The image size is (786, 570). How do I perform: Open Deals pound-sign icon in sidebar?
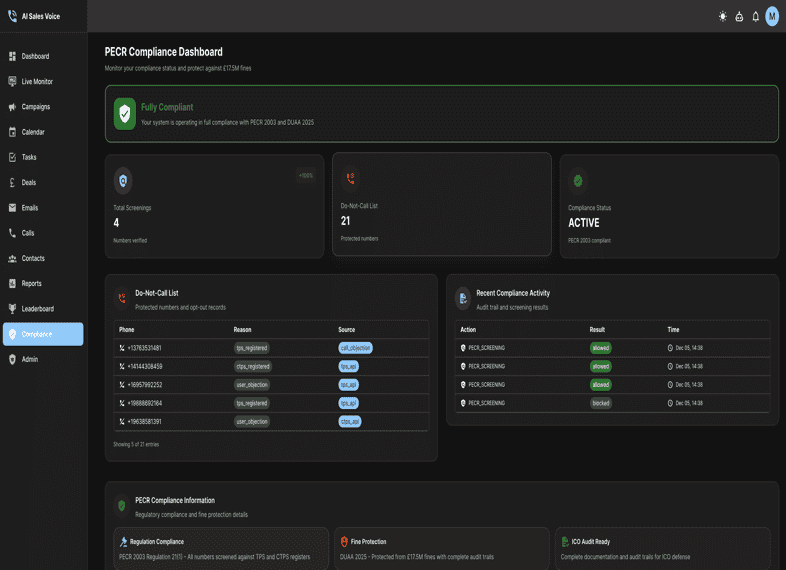point(13,182)
